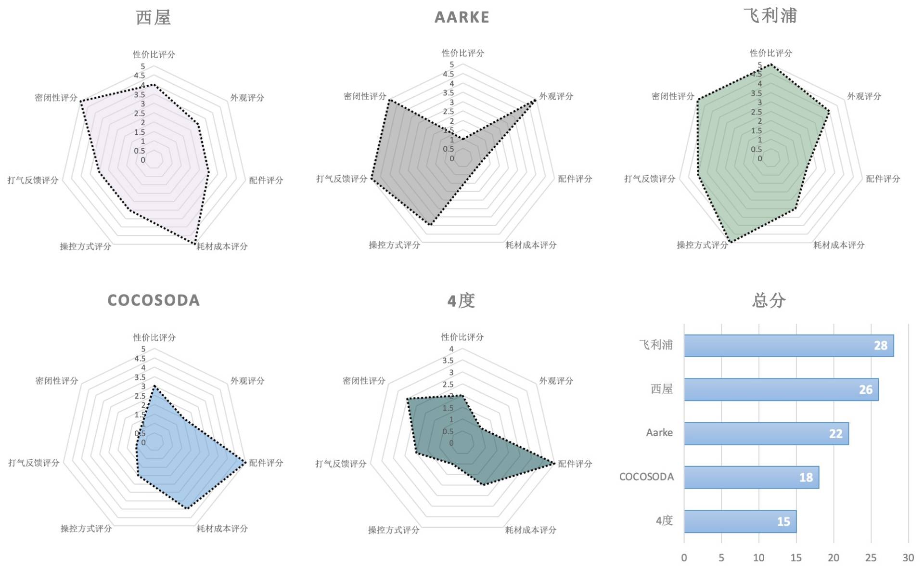Viewport: 924px width, 570px height.
Task: Click the 飞利浦 radar chart title
Action: click(770, 16)
